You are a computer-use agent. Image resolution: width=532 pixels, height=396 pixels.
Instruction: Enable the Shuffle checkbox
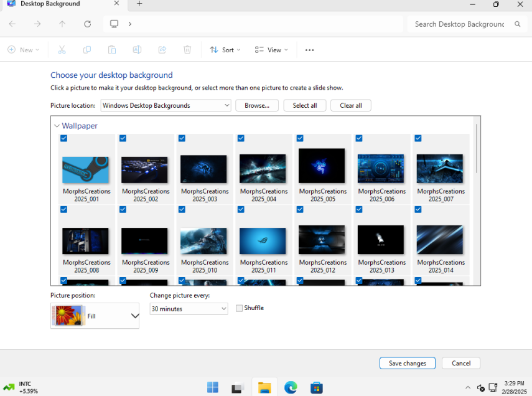coord(239,308)
